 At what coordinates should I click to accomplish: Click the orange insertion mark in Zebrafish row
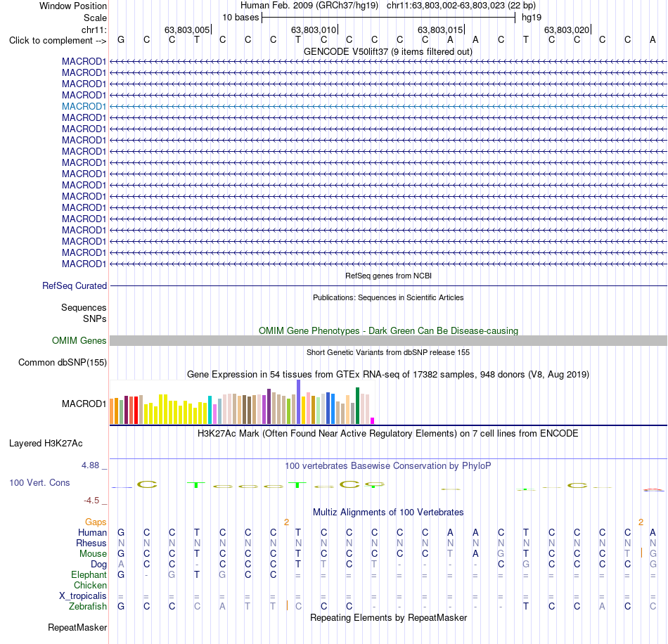pos(287,605)
